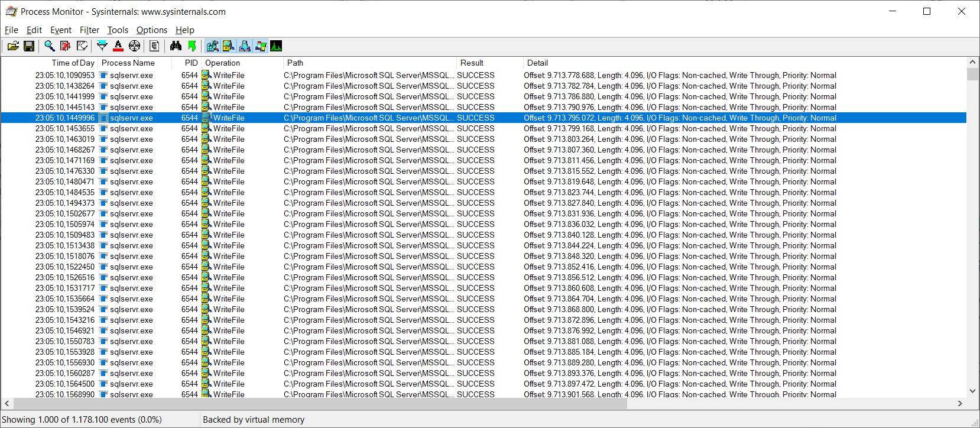Click the Process Name column header
This screenshot has height=428, width=980.
135,63
